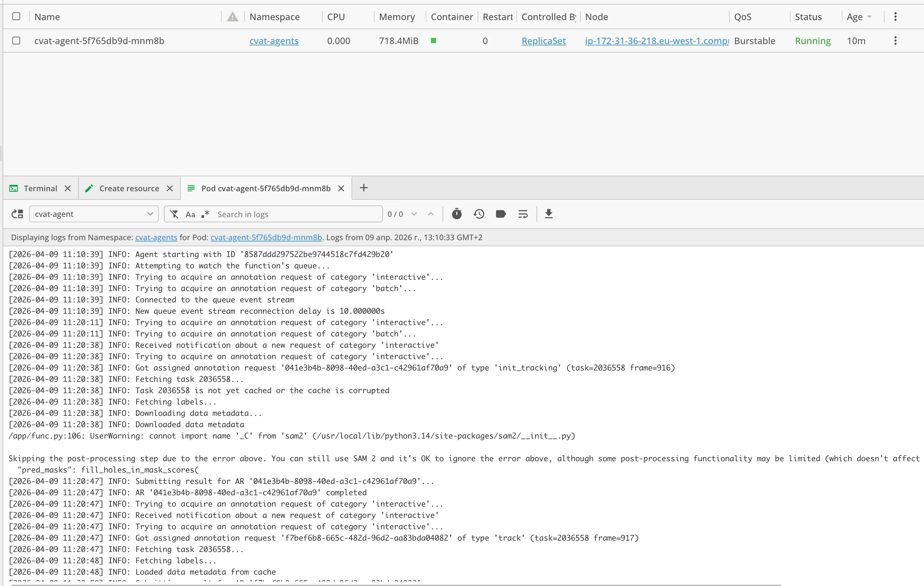The width and height of the screenshot is (924, 586).
Task: Click the 0 / 0 search results counter
Action: point(395,214)
